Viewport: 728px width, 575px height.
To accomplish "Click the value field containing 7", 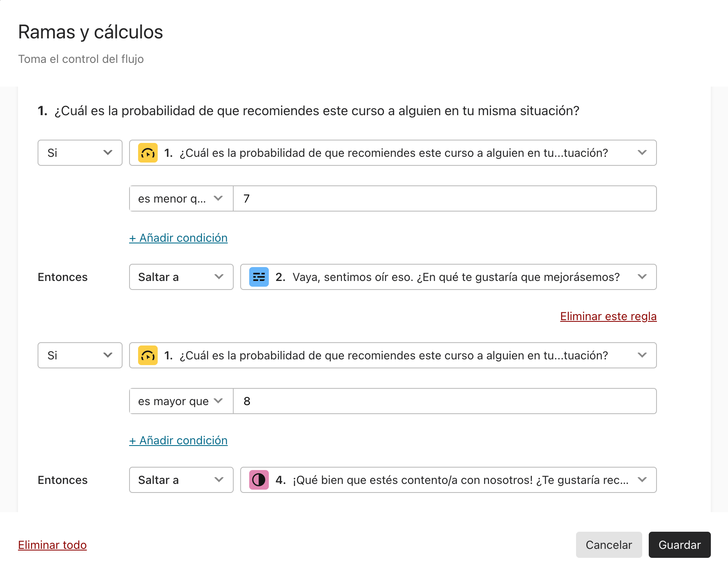I will click(x=445, y=198).
